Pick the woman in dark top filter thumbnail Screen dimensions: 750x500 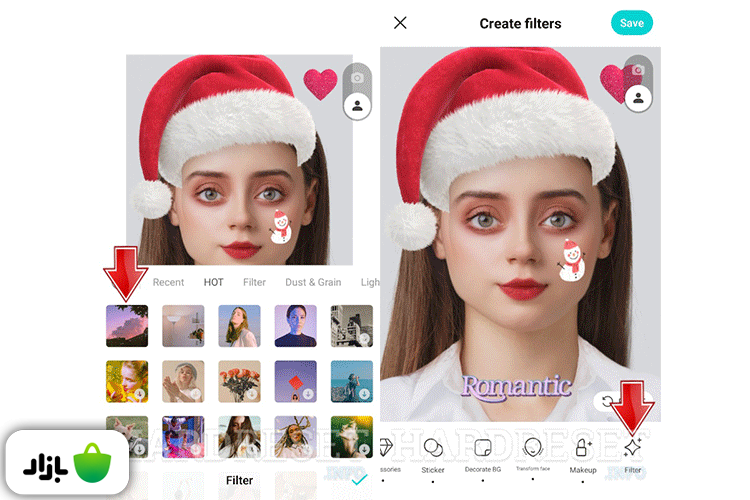tap(295, 326)
